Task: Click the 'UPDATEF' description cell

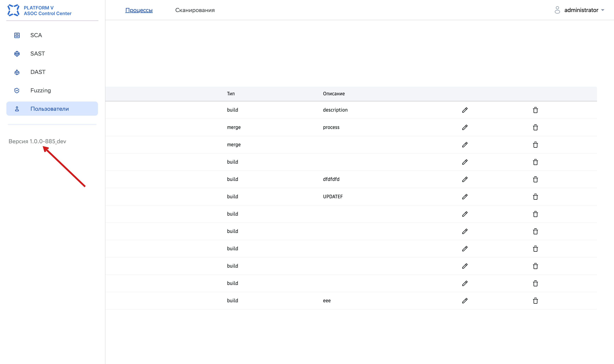Action: 333,197
